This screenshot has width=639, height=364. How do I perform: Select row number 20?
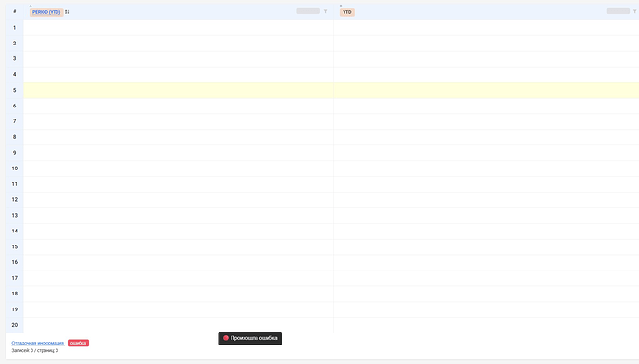point(15,325)
